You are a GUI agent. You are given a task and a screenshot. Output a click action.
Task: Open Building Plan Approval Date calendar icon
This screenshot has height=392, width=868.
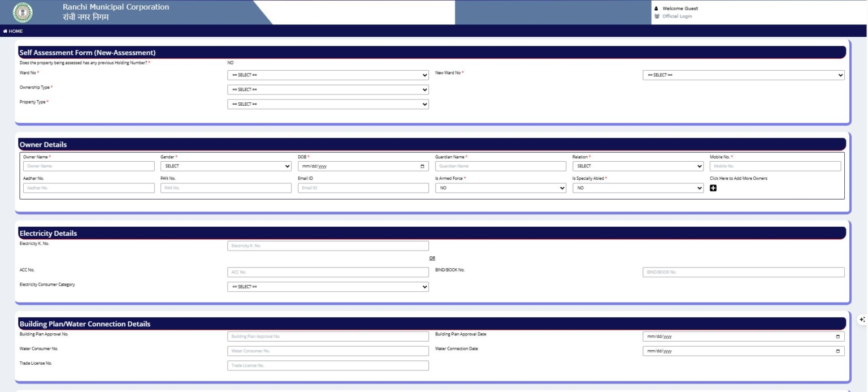837,337
